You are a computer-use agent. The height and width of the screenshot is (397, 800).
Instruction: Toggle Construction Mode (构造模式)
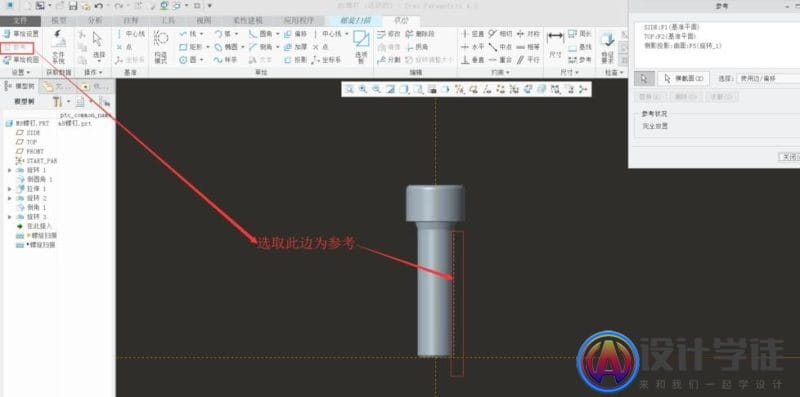(160, 47)
